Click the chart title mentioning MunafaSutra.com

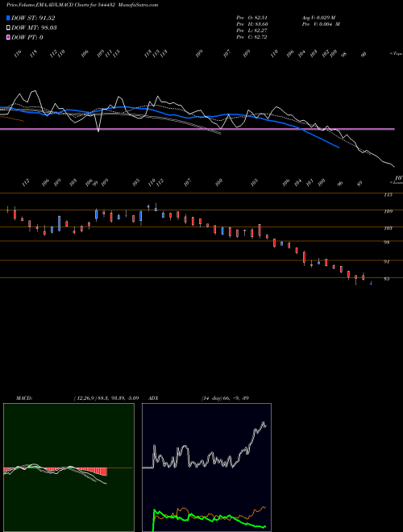pyautogui.click(x=82, y=5)
